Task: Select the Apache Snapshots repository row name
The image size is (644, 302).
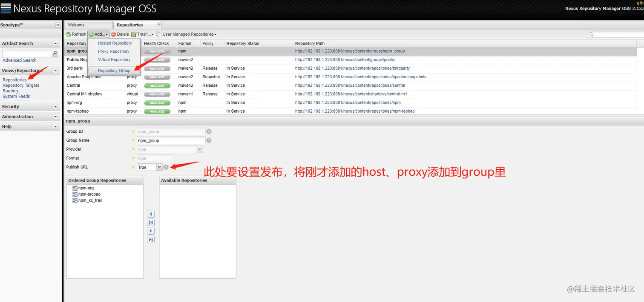Action: coord(84,77)
